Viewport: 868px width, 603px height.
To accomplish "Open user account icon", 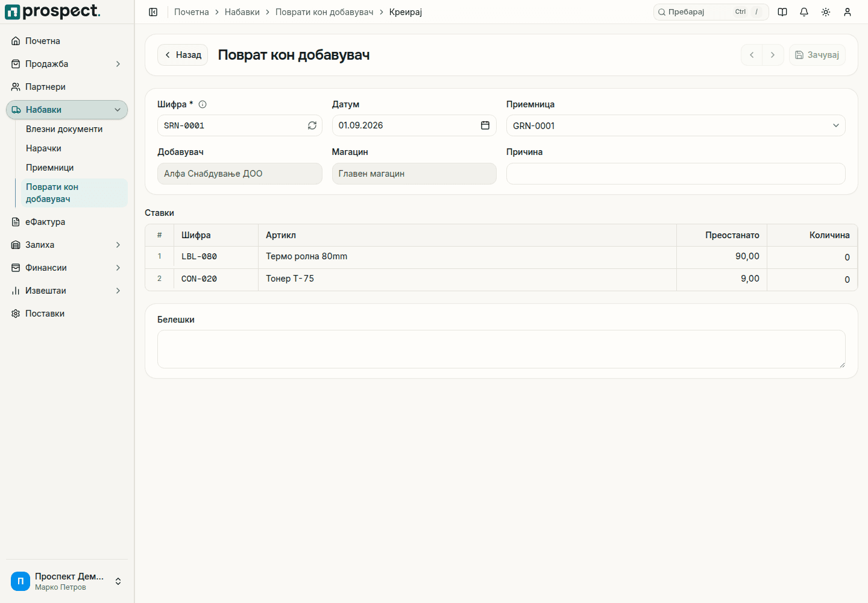I will pos(848,12).
